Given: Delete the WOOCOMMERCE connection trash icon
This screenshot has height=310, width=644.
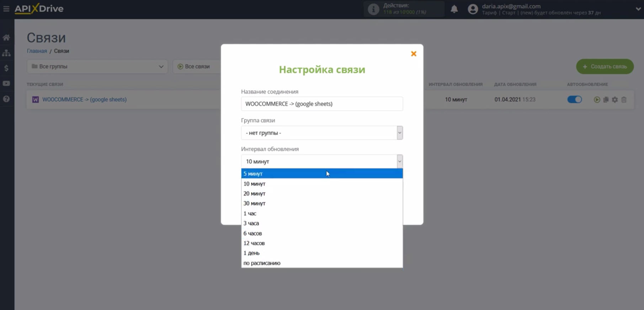Looking at the screenshot, I should click(624, 100).
